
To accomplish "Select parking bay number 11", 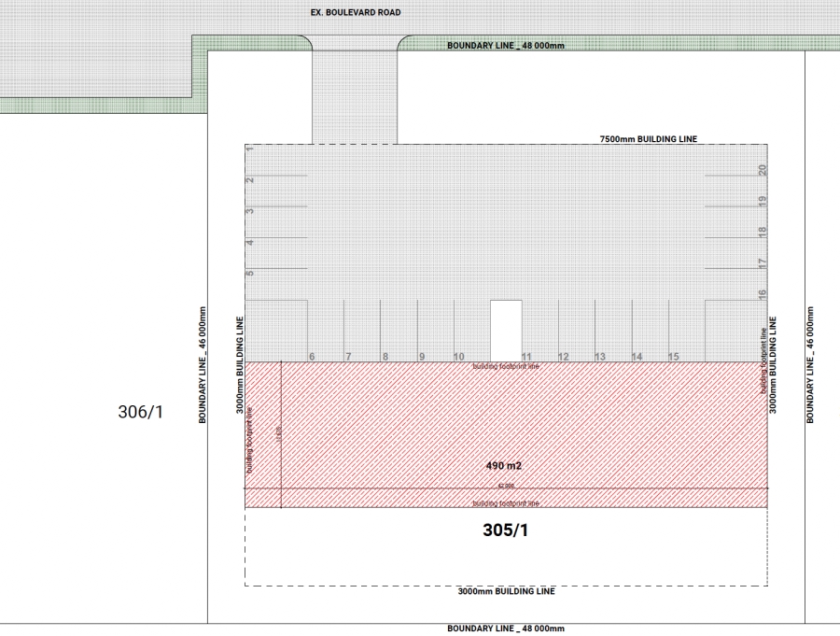I will [x=526, y=357].
